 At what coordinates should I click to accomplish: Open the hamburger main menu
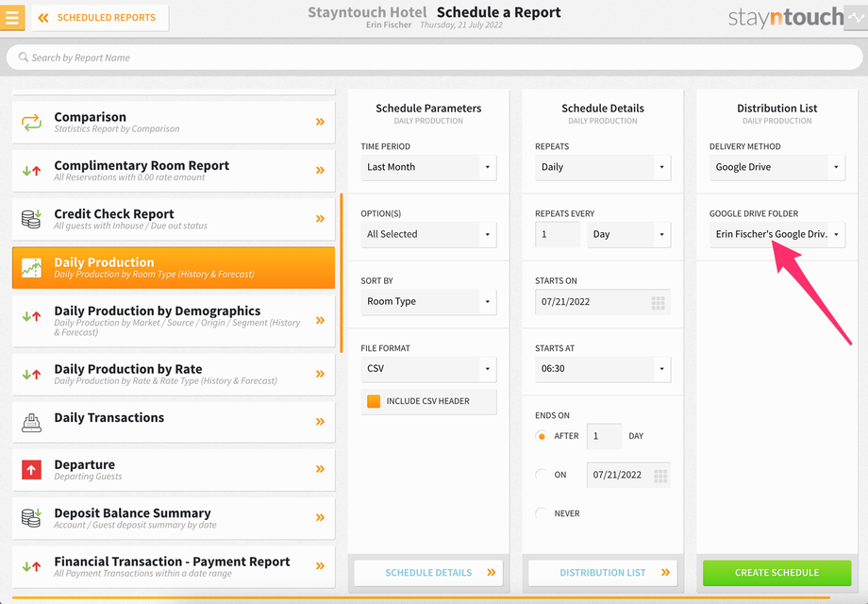pos(12,17)
